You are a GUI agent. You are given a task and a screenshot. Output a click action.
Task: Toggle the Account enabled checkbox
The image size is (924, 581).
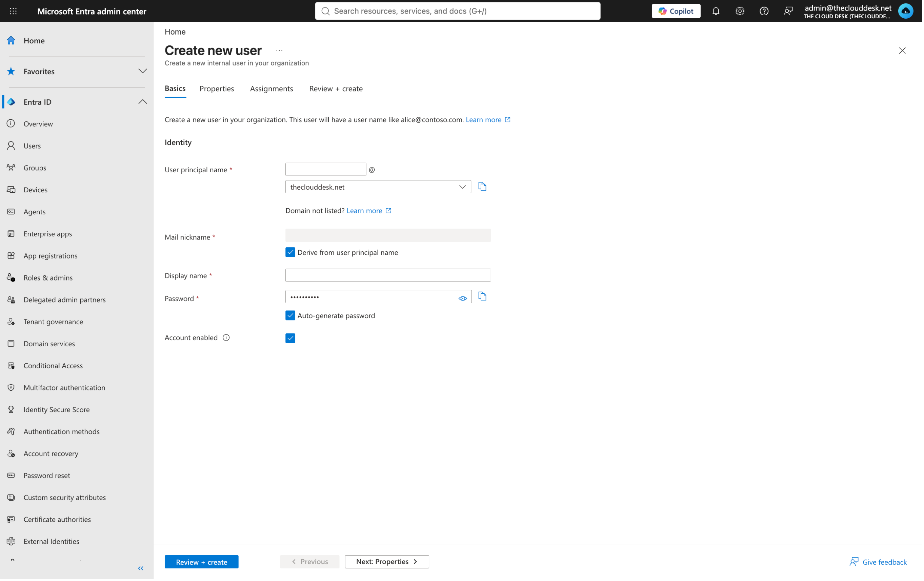pos(290,338)
